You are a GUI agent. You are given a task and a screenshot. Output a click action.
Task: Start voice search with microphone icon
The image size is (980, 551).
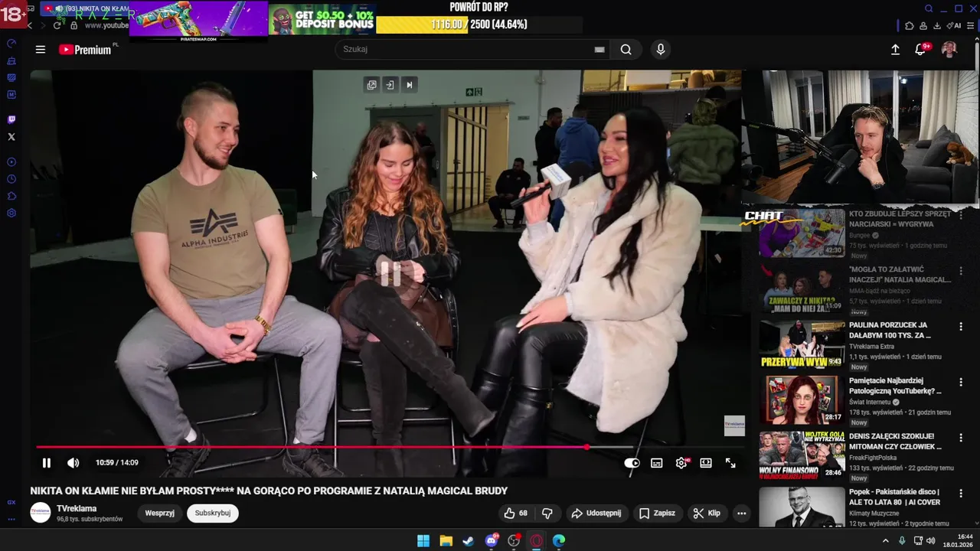coord(661,50)
